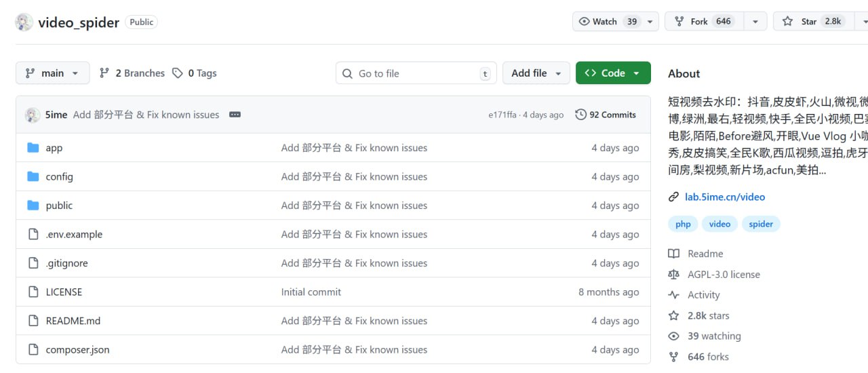Click the video_spider repository name
This screenshot has height=373, width=868.
click(x=79, y=22)
